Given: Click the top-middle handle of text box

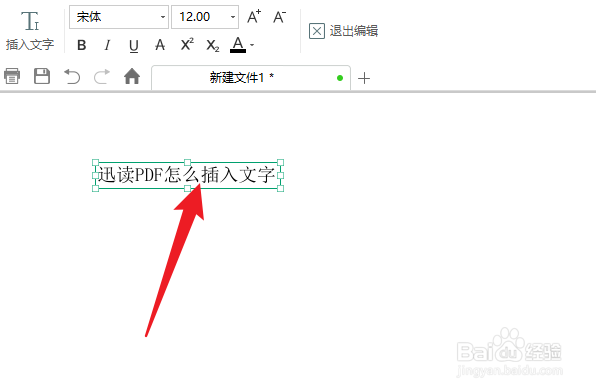Looking at the screenshot, I should tap(187, 163).
